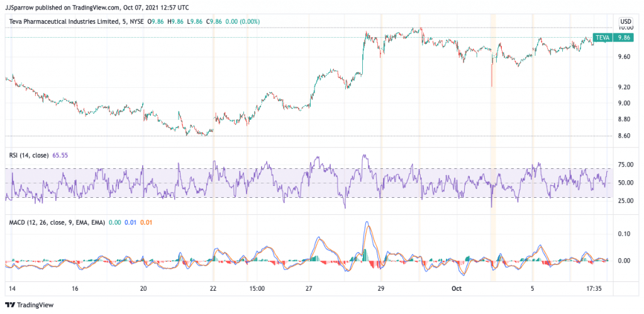Click the 9.00 price axis label
The height and width of the screenshot is (314, 644).
point(626,103)
